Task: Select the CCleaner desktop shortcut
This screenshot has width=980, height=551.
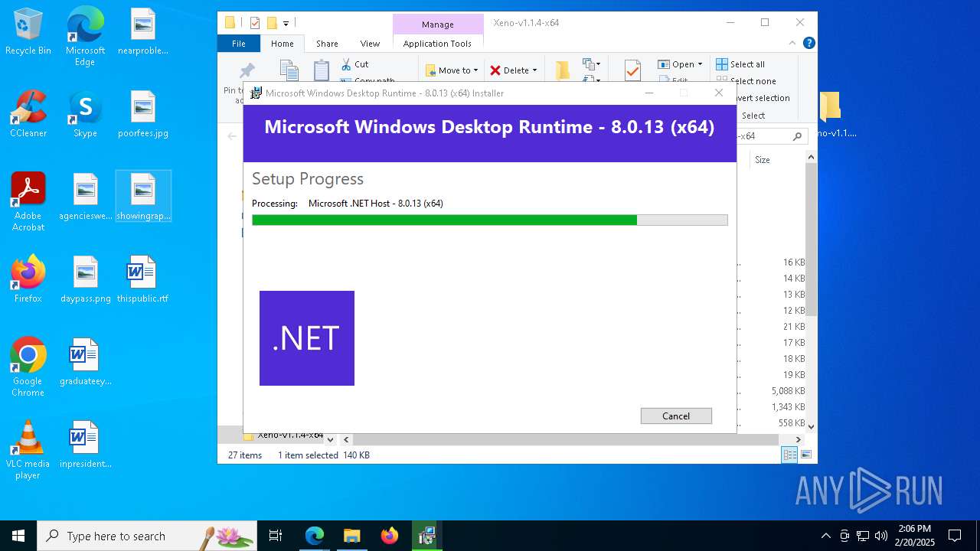Action: (28, 115)
